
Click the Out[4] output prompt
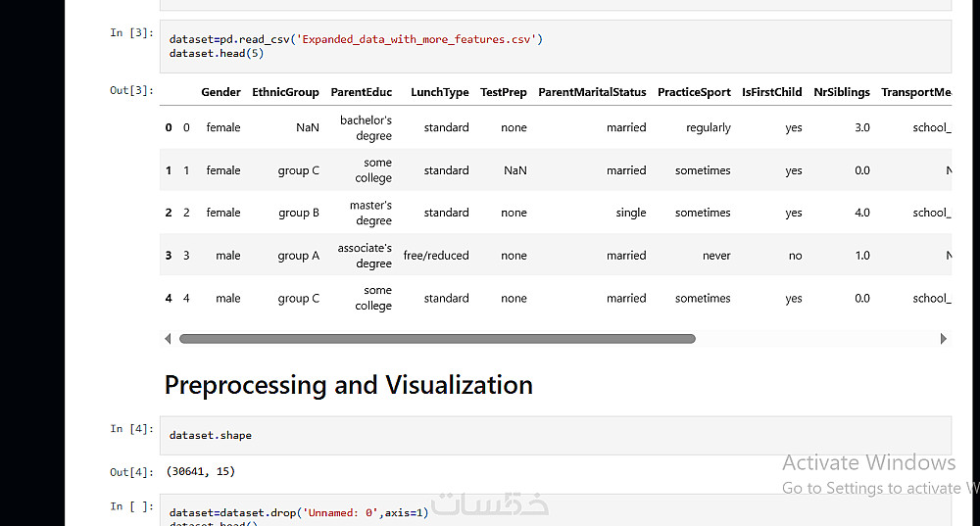[x=131, y=472]
